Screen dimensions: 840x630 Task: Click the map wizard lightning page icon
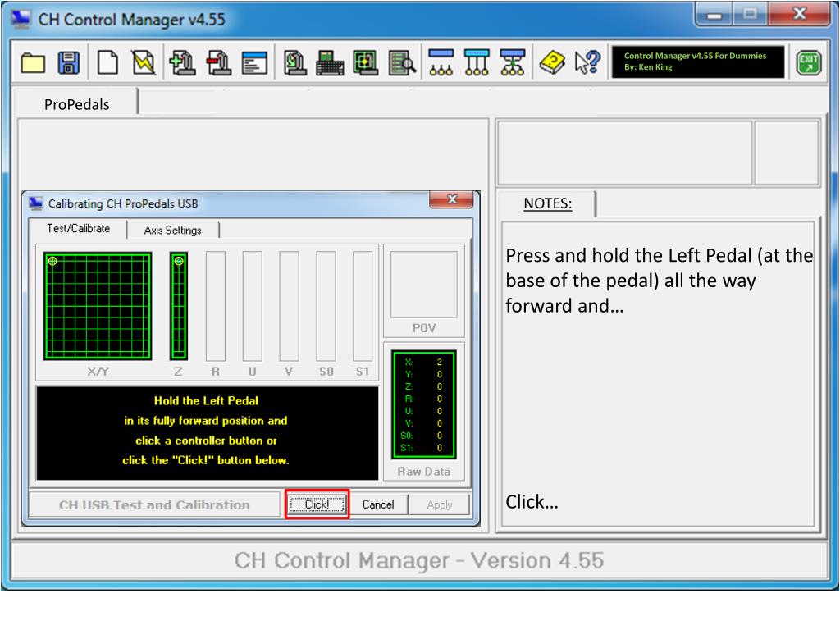coord(144,62)
